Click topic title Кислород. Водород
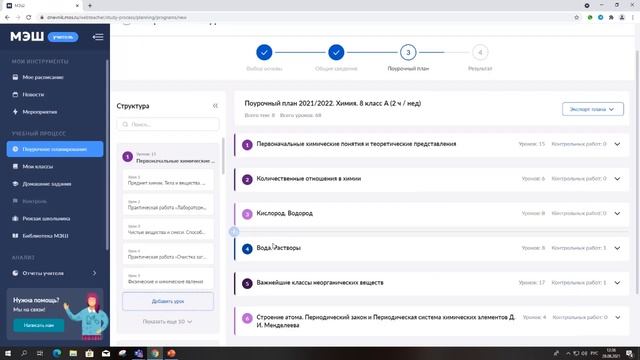Screen dimensions: 640x360 tap(284, 213)
